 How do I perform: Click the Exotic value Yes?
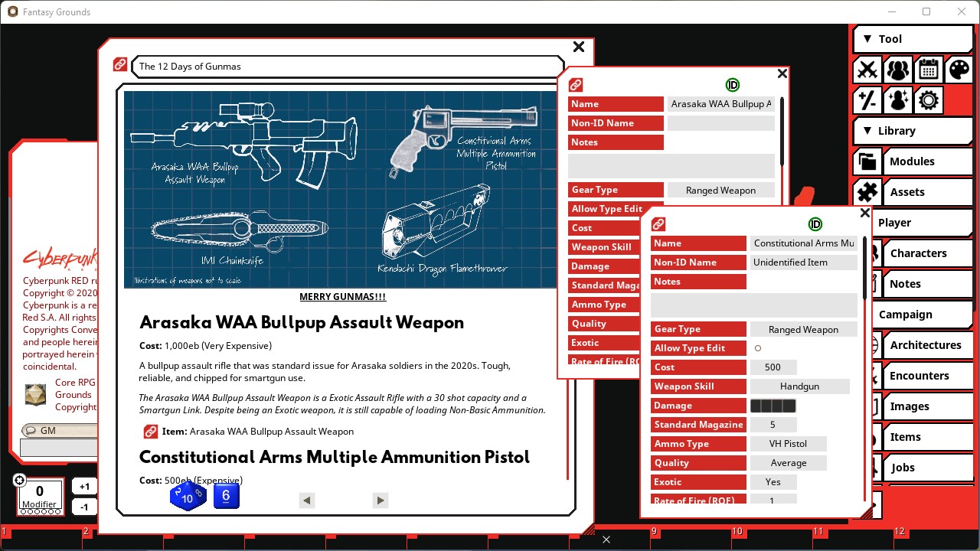click(773, 482)
